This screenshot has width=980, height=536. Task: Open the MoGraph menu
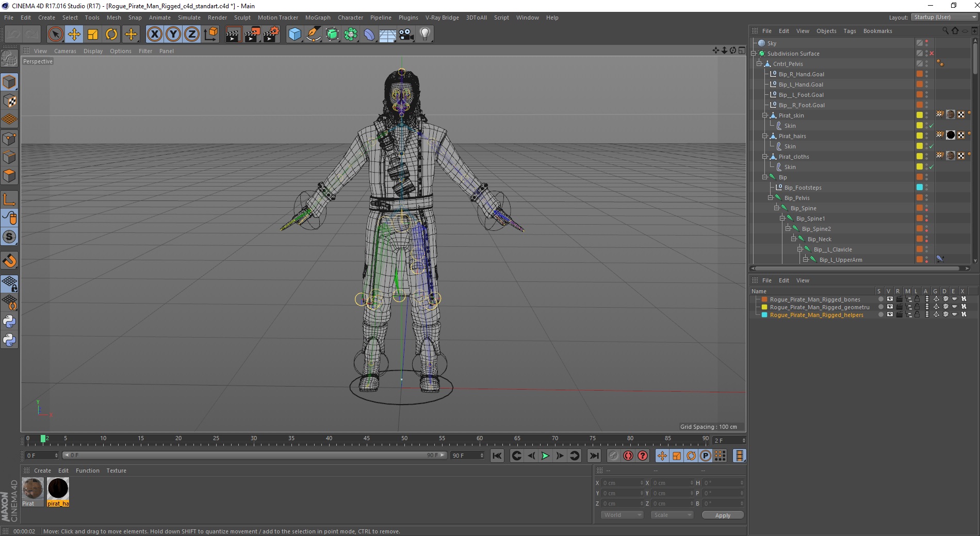pyautogui.click(x=318, y=18)
